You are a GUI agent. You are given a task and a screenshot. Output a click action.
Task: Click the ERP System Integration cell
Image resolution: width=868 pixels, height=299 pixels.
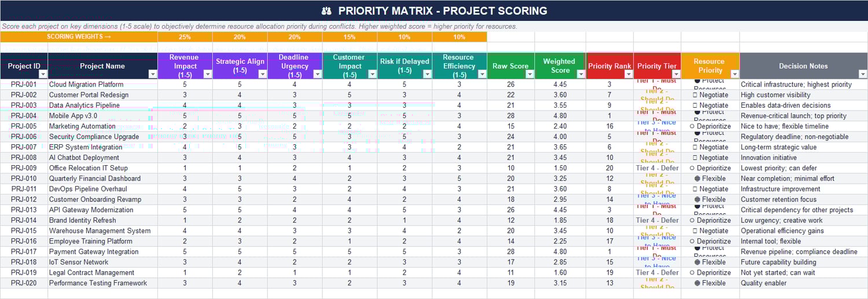point(102,147)
